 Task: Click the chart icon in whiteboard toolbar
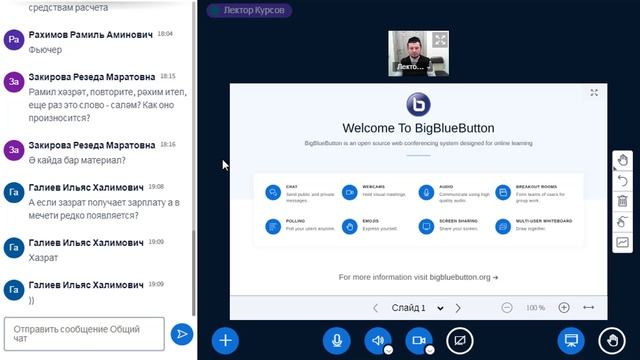[x=622, y=242]
